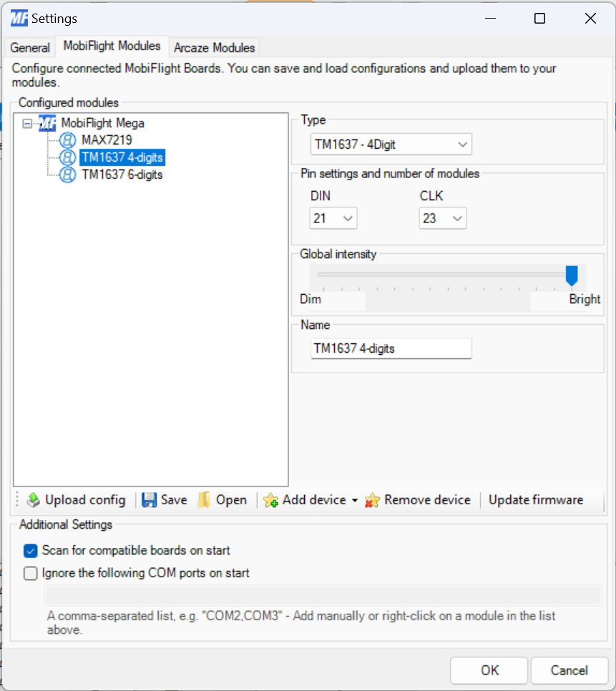Screen dimensions: 616x691
Task: Click the display icon beside TM1637 4-digits
Action: [67, 157]
